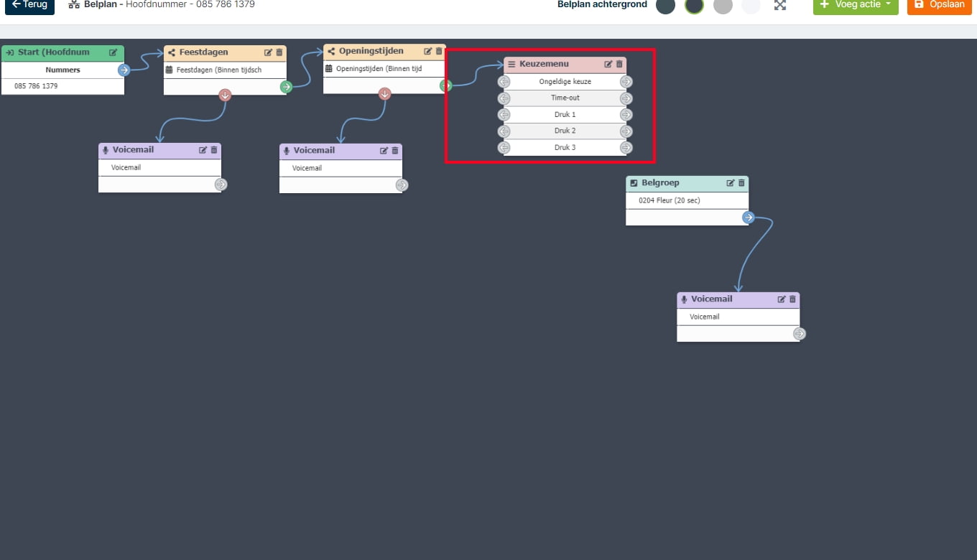977x560 pixels.
Task: Save the dial plan with Opslaan
Action: click(940, 5)
